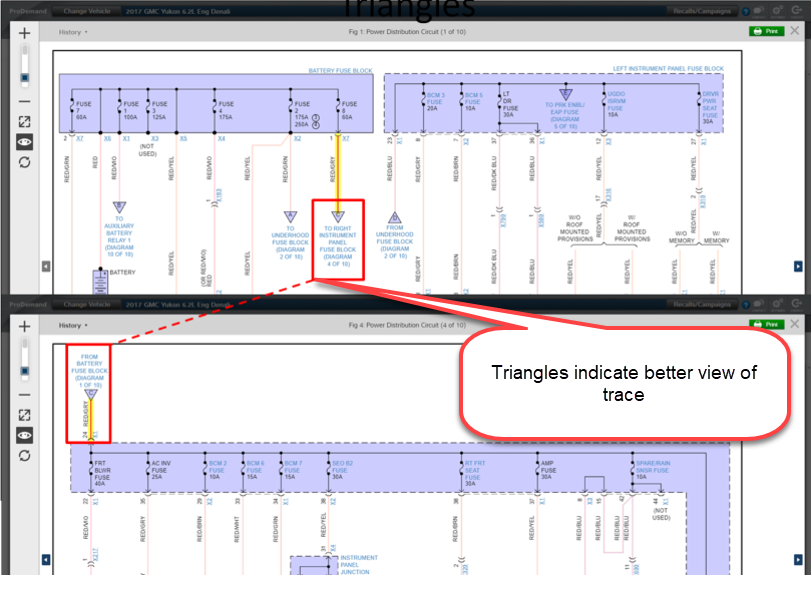811x595 pixels.
Task: Click the To Right Instrument Panel Fuse Block triangle
Action: pyautogui.click(x=337, y=215)
